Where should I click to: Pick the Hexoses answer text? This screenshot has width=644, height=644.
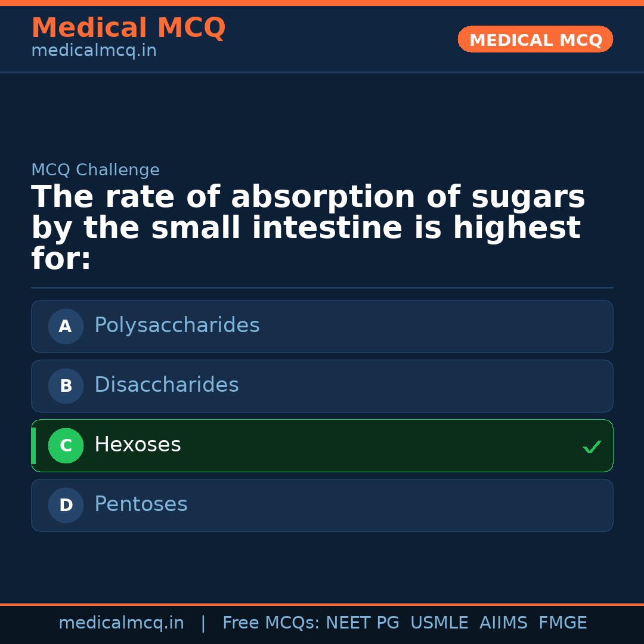[x=138, y=445]
